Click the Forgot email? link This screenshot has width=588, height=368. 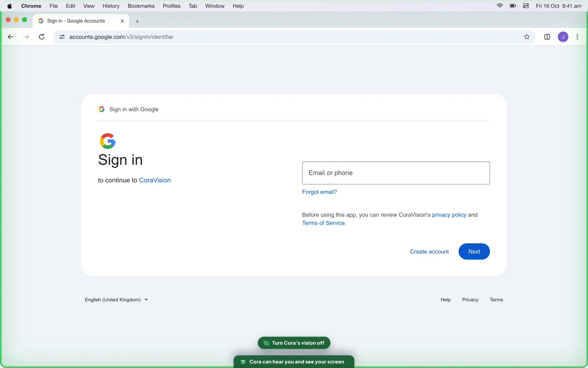[319, 192]
